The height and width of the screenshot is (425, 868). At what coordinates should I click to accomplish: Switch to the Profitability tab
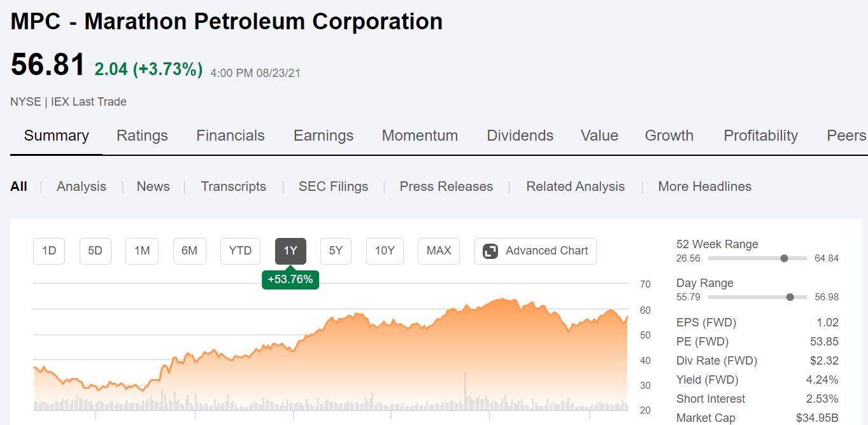pos(760,135)
